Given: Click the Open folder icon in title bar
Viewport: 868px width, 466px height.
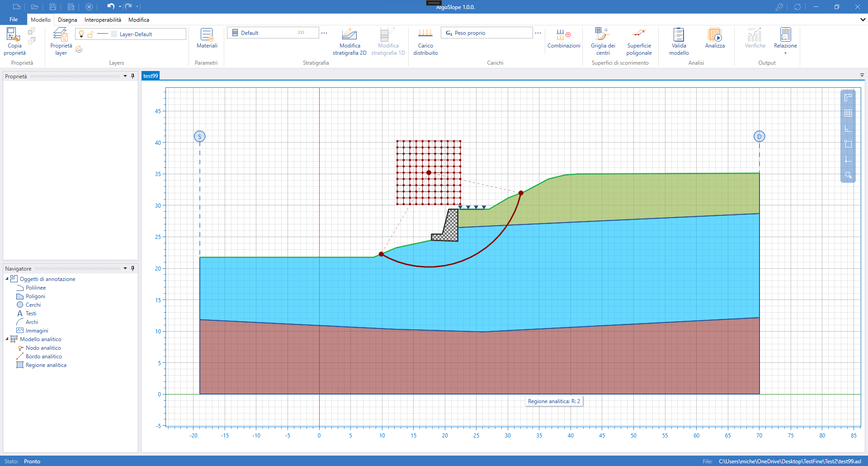Looking at the screenshot, I should pyautogui.click(x=34, y=7).
